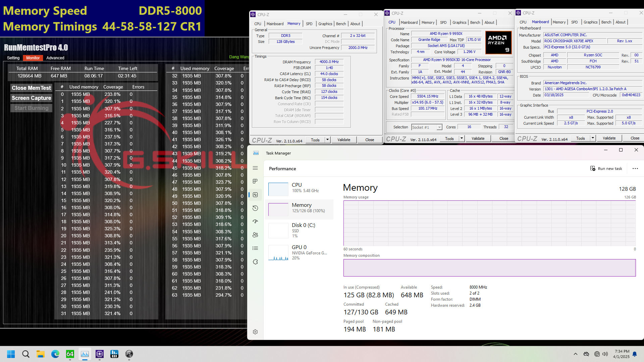Viewport: 644px width, 362px height.
Task: Open Startup apps in Task Manager sidebar
Action: point(255,221)
